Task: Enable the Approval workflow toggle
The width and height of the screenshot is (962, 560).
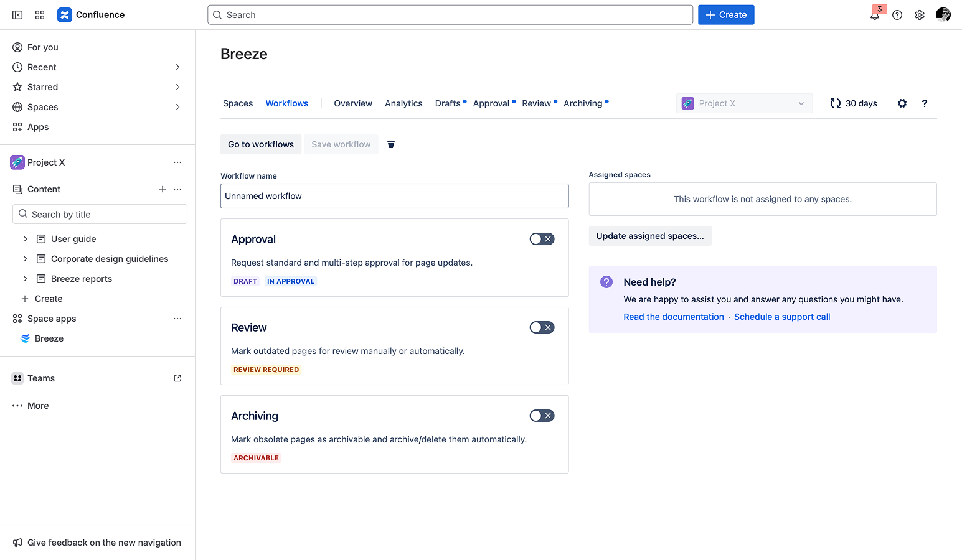Action: coord(542,238)
